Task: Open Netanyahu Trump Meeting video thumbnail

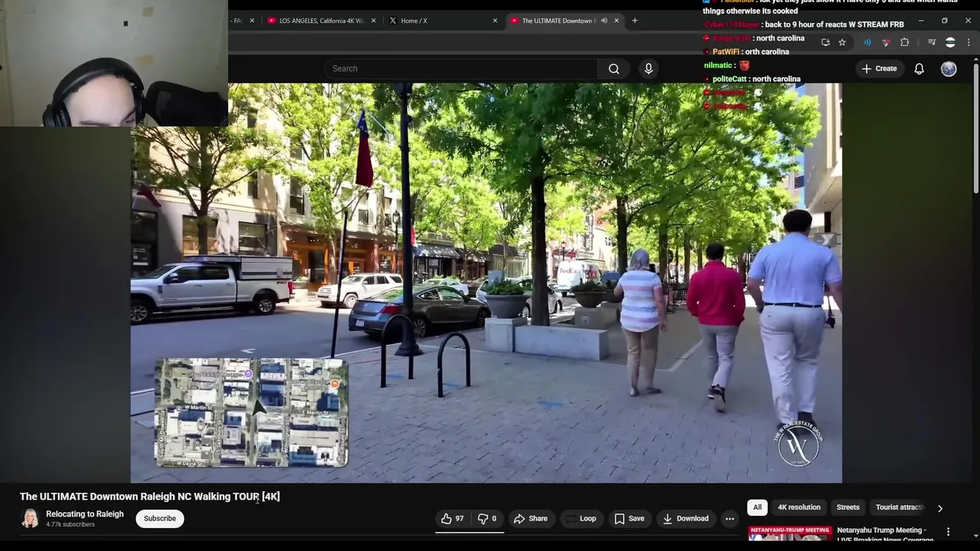Action: tap(789, 533)
